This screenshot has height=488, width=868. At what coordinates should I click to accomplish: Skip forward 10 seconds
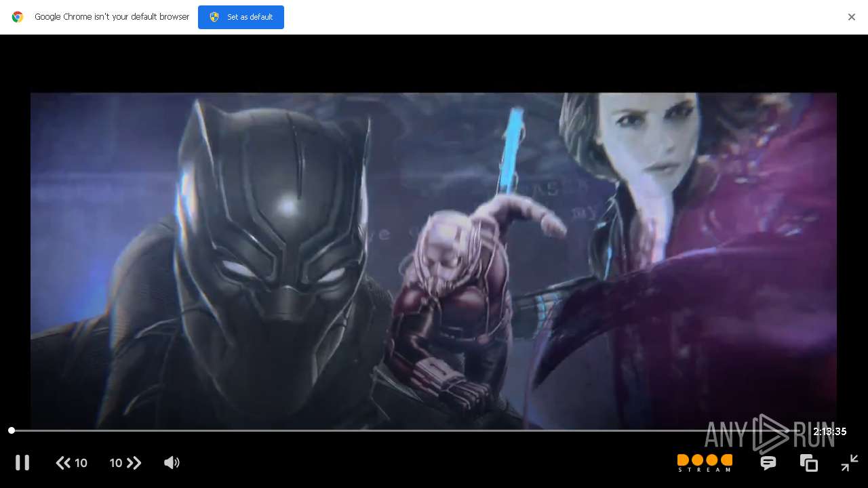coord(125,463)
